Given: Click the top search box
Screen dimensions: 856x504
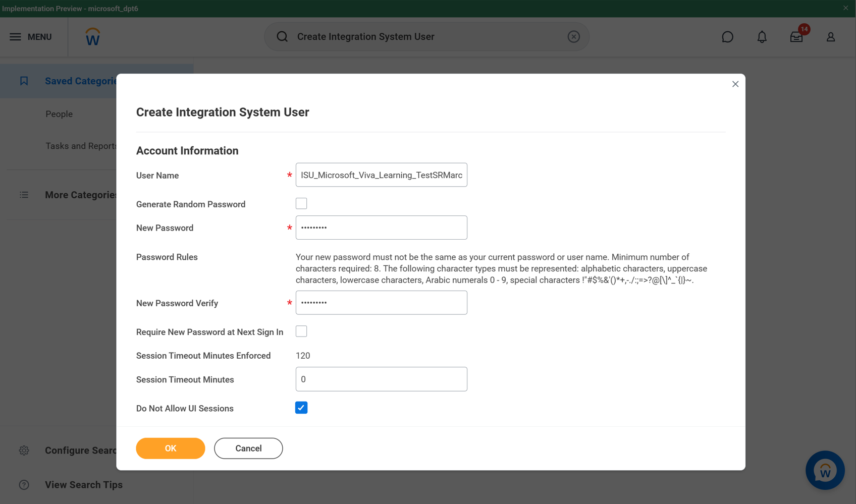Looking at the screenshot, I should (426, 36).
